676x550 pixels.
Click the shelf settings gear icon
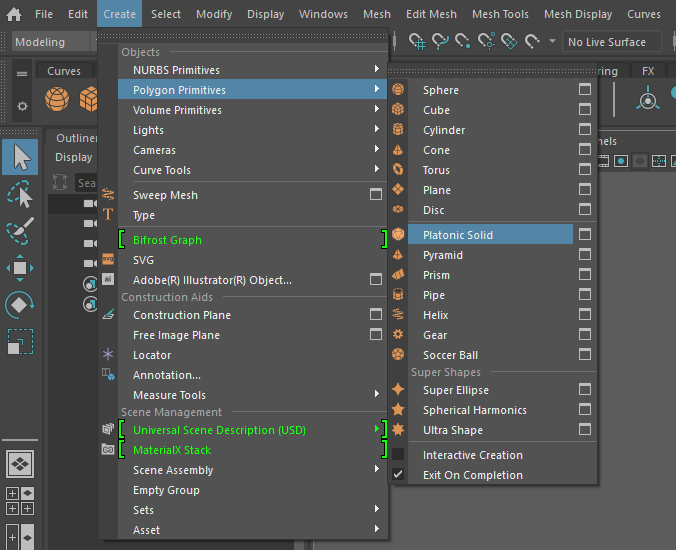(x=22, y=106)
